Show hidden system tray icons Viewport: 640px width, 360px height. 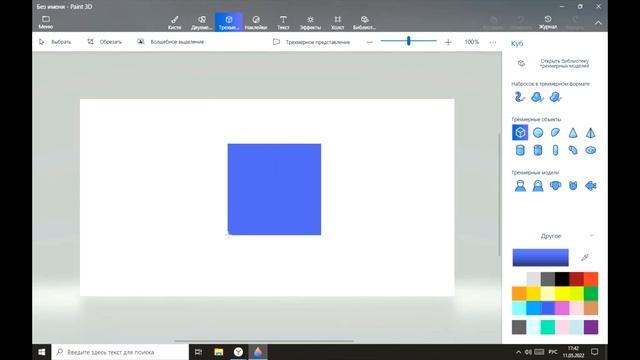[518, 352]
